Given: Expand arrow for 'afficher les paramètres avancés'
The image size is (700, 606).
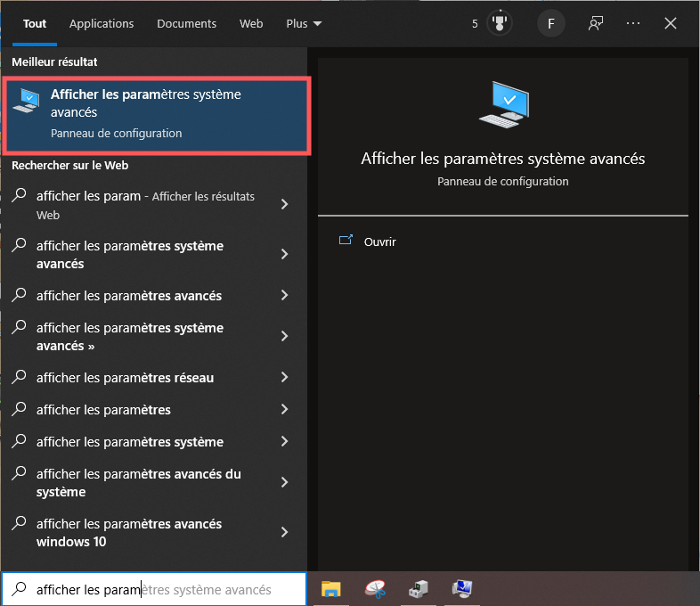Looking at the screenshot, I should pos(284,295).
